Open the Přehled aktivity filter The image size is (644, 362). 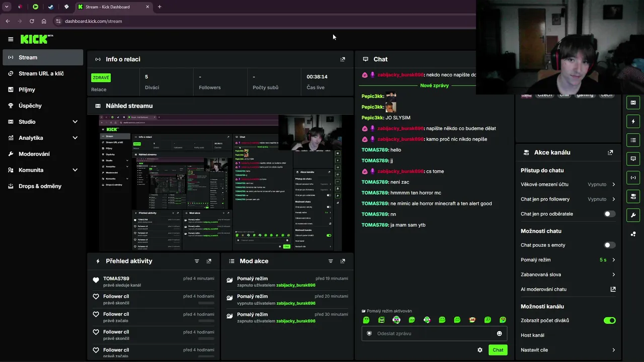pos(197,261)
